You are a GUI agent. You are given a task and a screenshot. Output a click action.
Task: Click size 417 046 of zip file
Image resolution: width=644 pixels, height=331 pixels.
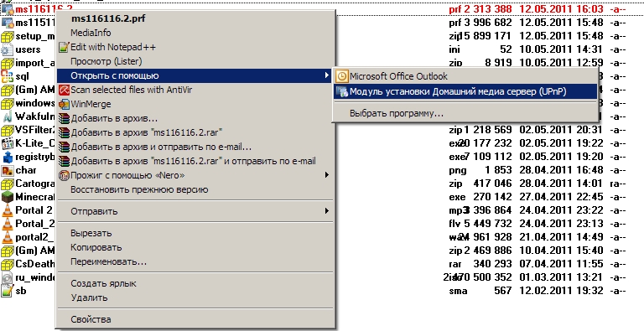point(492,184)
